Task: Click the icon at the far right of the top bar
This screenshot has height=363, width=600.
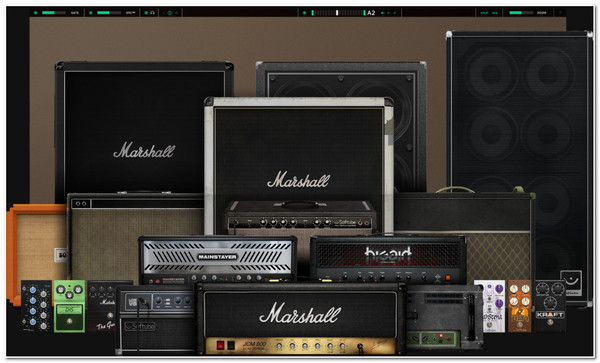Action: click(x=560, y=13)
